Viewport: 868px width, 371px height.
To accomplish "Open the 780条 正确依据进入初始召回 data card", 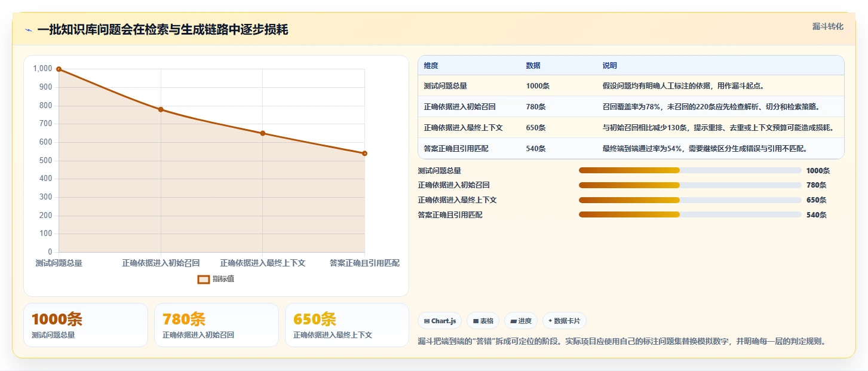I will coord(216,325).
